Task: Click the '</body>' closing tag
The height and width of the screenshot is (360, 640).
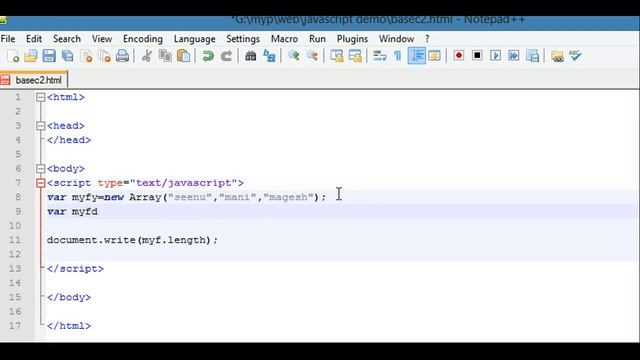Action: coord(69,297)
